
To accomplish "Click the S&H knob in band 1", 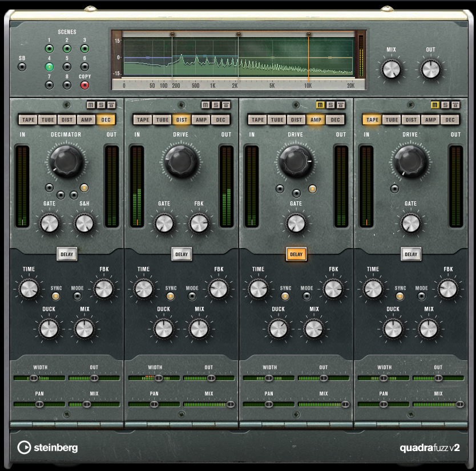I will 84,224.
